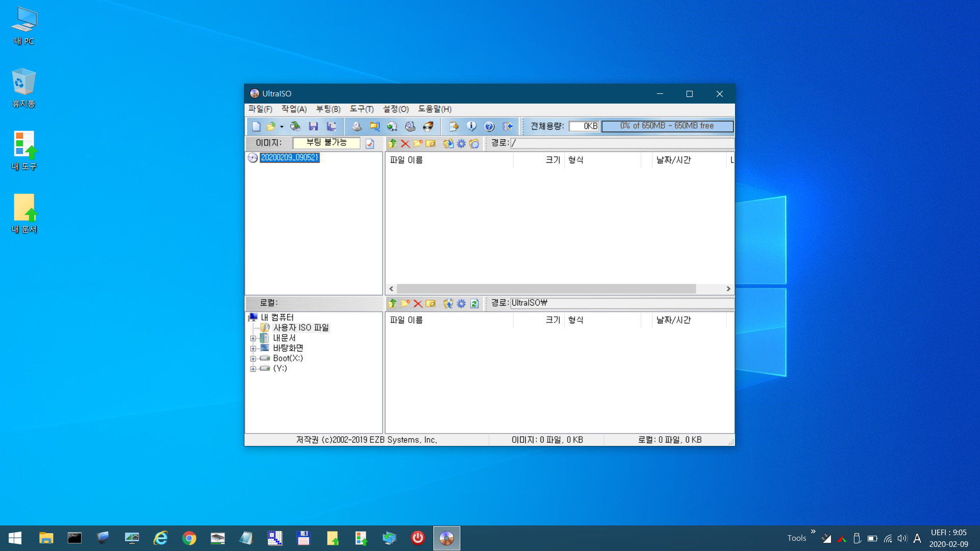
Task: Click the New image toolbar icon
Action: 256,126
